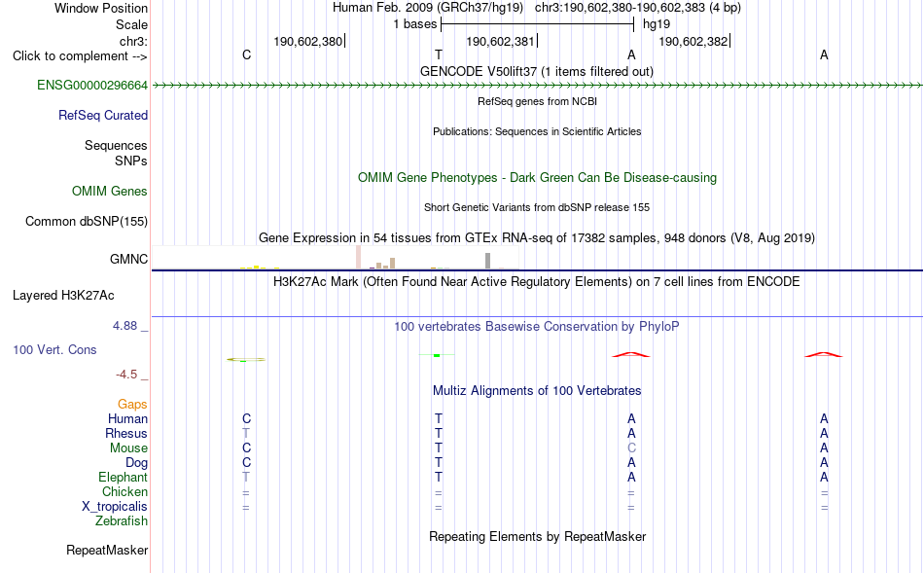Viewport: 924px width, 573px height.
Task: Click the Scale label on the left
Action: pyautogui.click(x=131, y=24)
